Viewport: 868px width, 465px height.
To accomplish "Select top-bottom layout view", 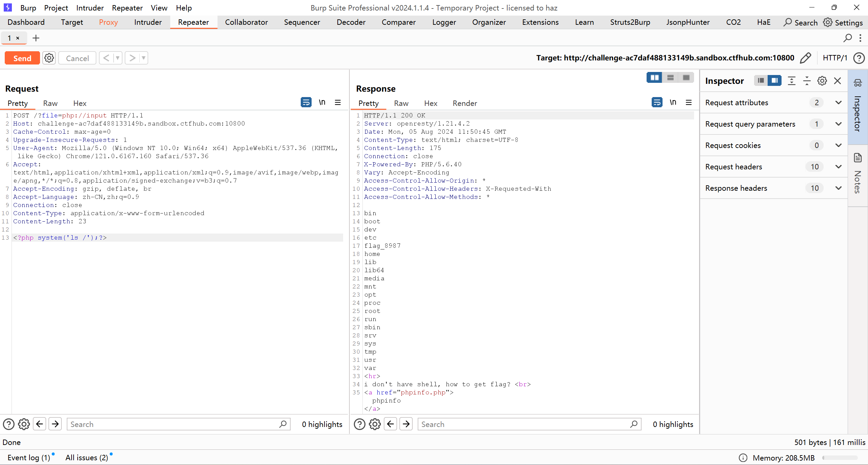I will click(x=670, y=78).
